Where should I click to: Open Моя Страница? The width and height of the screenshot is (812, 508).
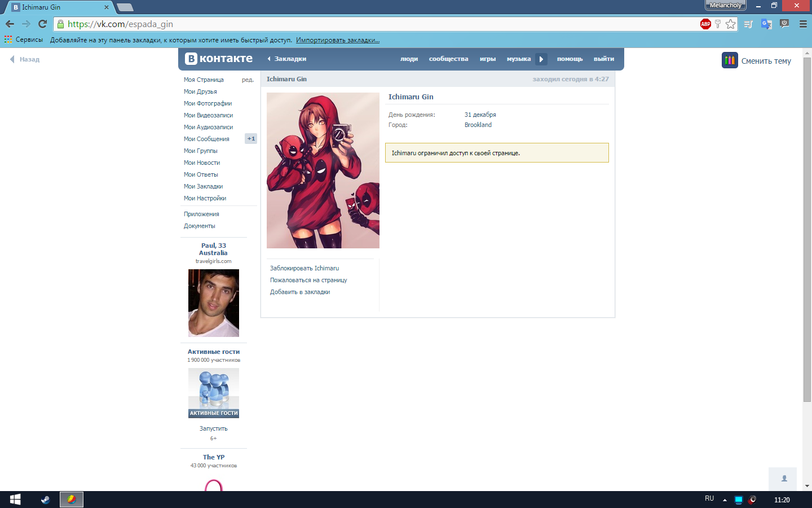(x=204, y=80)
